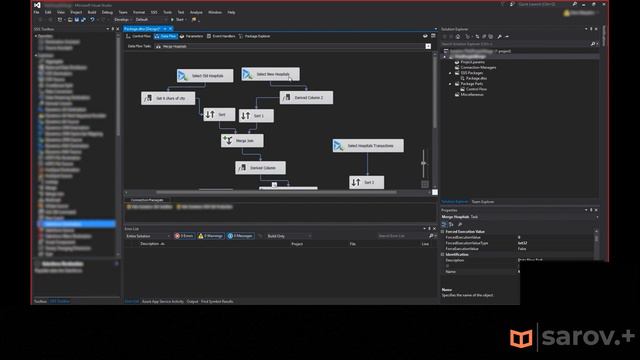This screenshot has width=640, height=360.
Task: Collapse the Forced Execution Value property group
Action: click(x=443, y=231)
